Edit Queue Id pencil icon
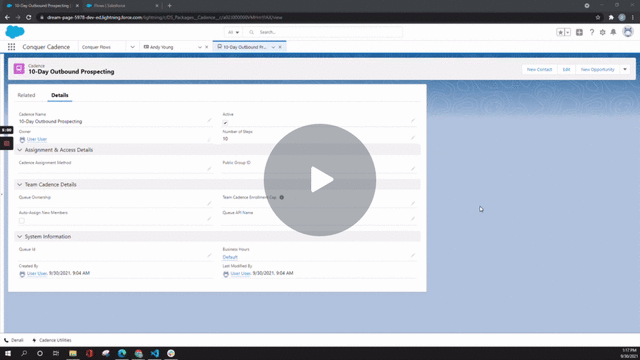 (x=209, y=256)
